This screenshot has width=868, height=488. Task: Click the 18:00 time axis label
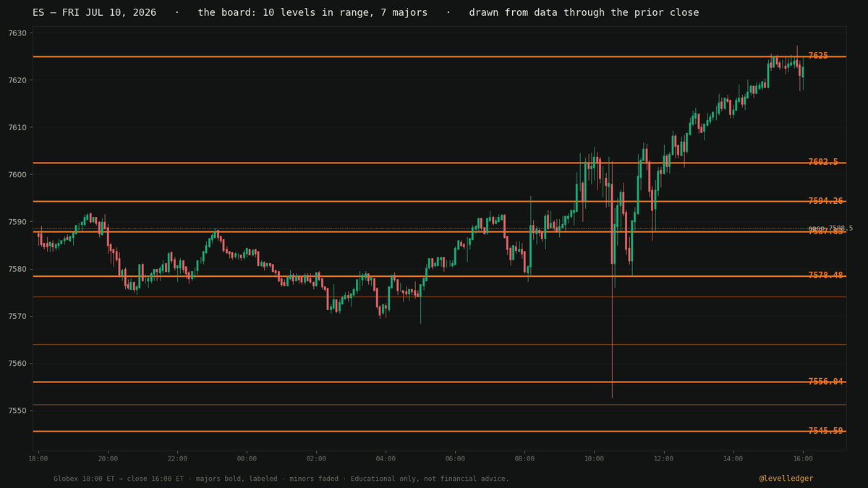(38, 458)
